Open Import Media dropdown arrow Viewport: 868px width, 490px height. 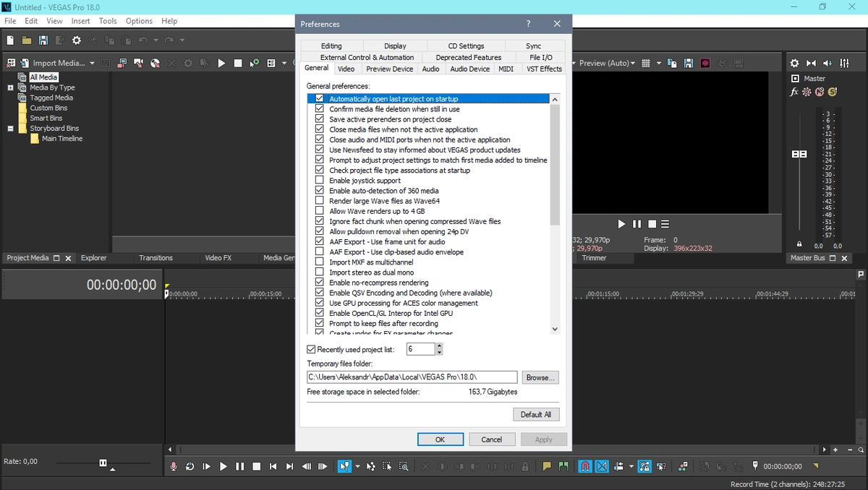pyautogui.click(x=90, y=63)
